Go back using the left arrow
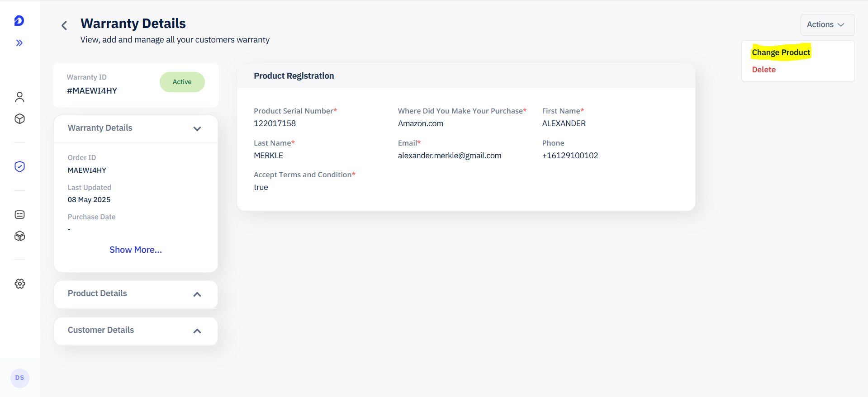 click(x=64, y=25)
